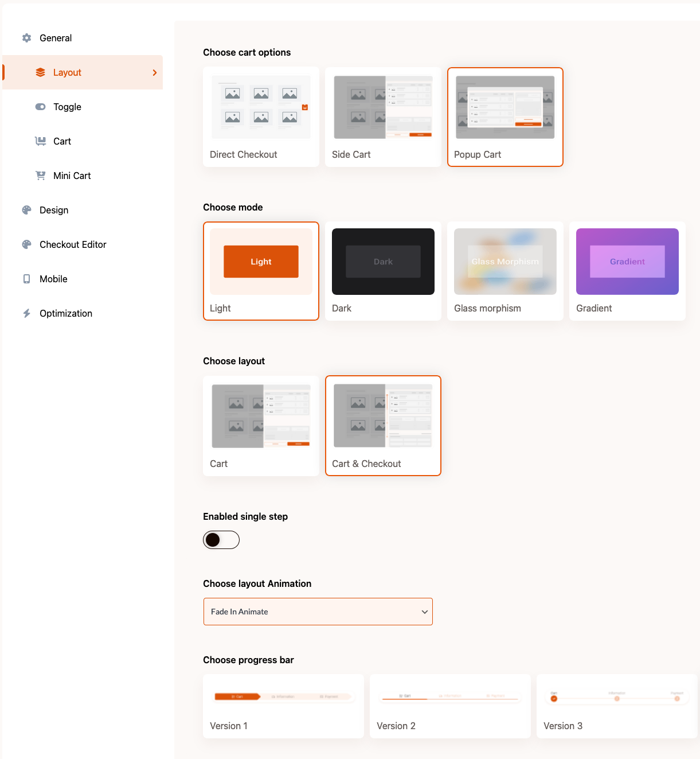Image resolution: width=700 pixels, height=759 pixels.
Task: Click the Design palette icon
Action: coord(26,210)
